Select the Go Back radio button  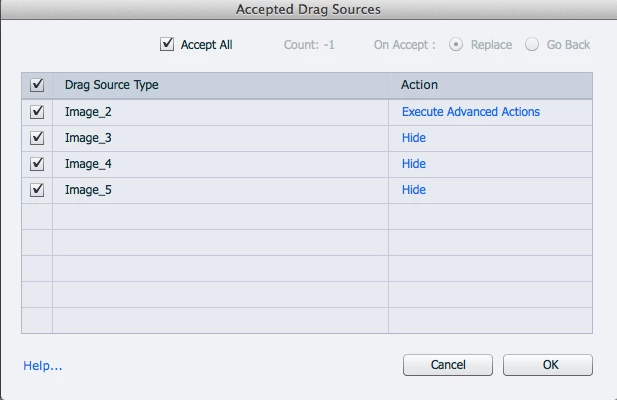coord(532,45)
